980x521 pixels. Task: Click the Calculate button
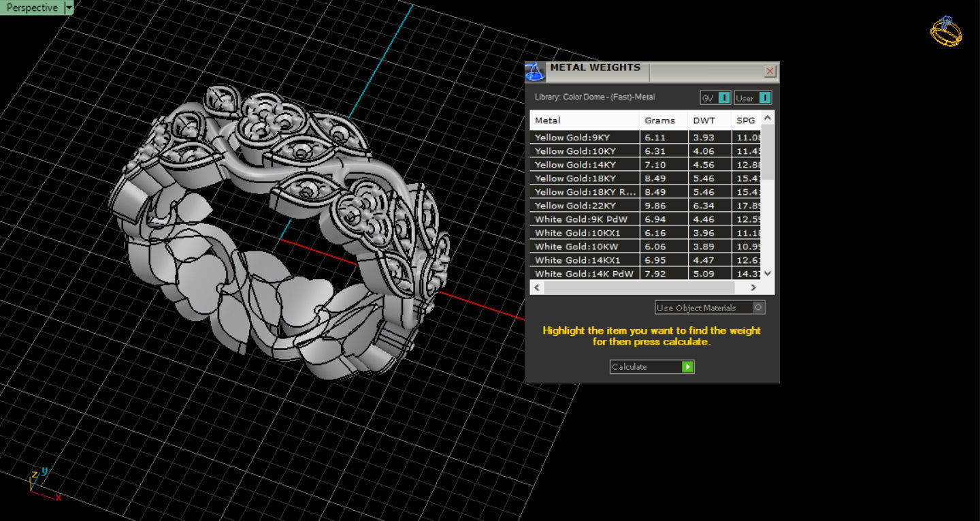pyautogui.click(x=652, y=366)
